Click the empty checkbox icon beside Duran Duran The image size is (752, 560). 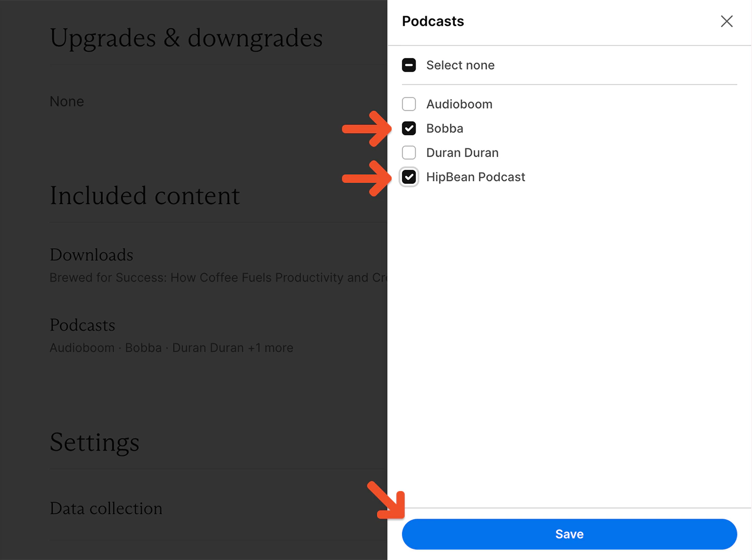pos(409,153)
